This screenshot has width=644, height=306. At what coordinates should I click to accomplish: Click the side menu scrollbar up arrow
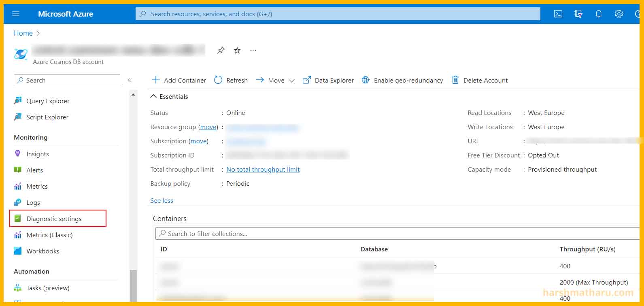[x=133, y=95]
